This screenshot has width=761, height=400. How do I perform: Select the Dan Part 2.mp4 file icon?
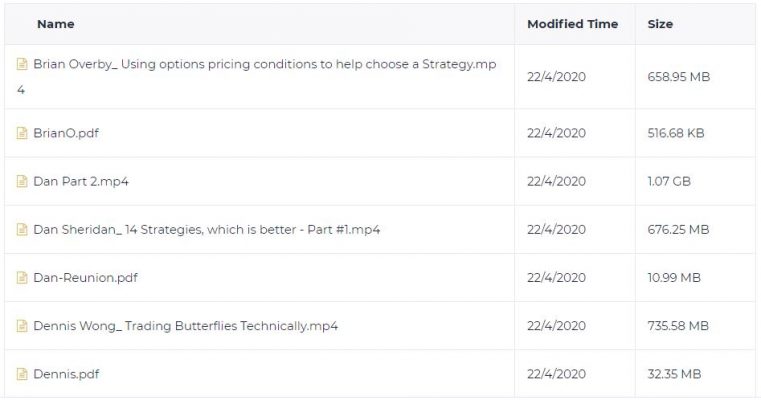point(22,181)
